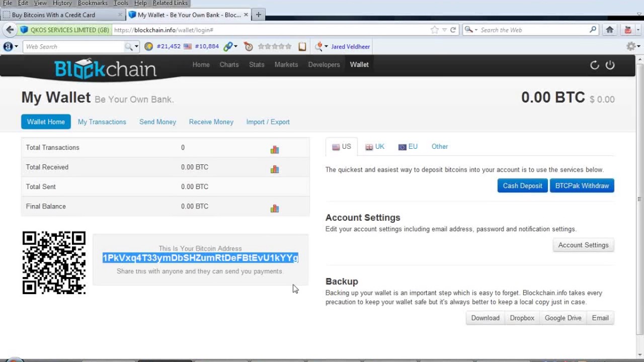Click the Web Search magnifier button
The image size is (644, 362).
tap(128, 46)
